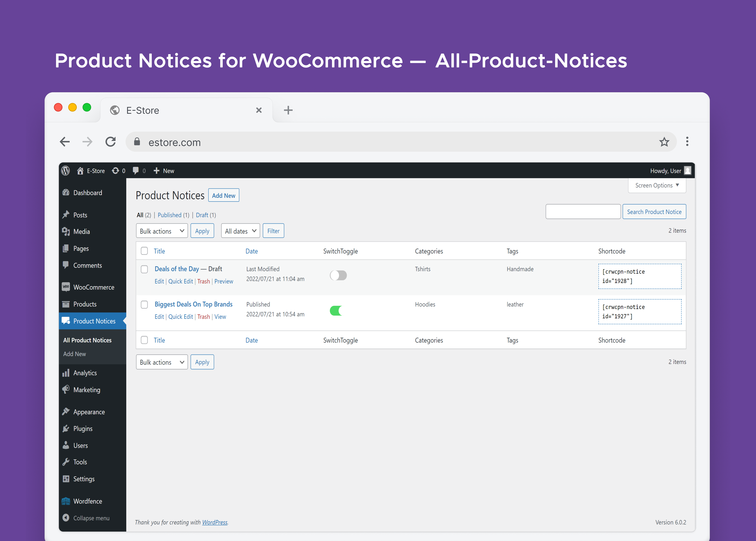
Task: Click the shortcode box with id 1928
Action: 640,277
